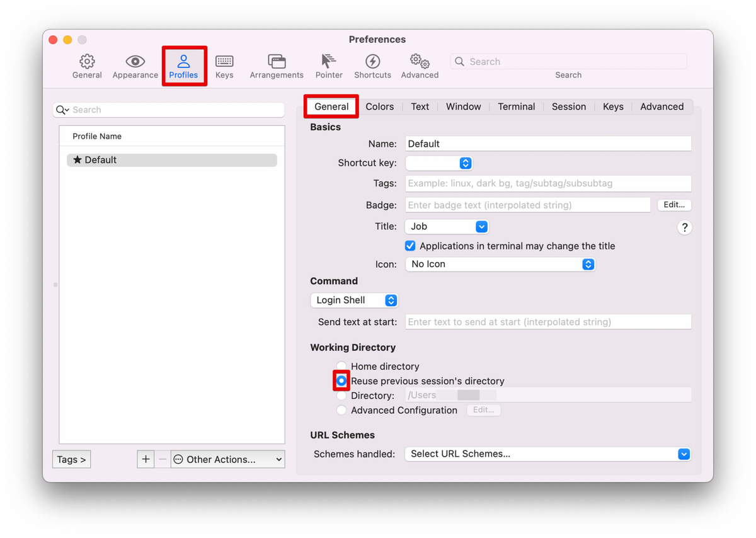Open the Shortcuts lightning bolt icon
Image resolution: width=756 pixels, height=538 pixels.
(372, 62)
